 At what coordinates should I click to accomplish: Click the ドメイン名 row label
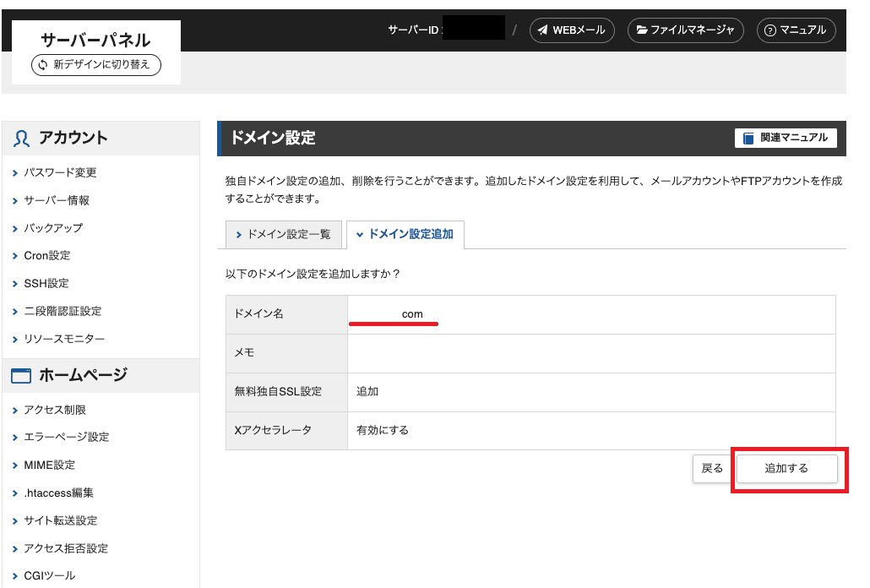(258, 314)
